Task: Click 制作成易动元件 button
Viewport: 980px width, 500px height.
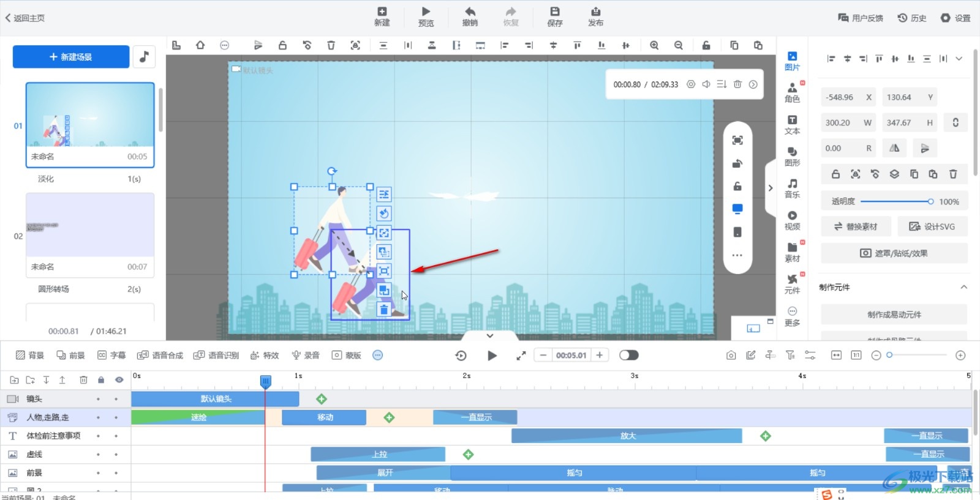Action: pyautogui.click(x=894, y=315)
